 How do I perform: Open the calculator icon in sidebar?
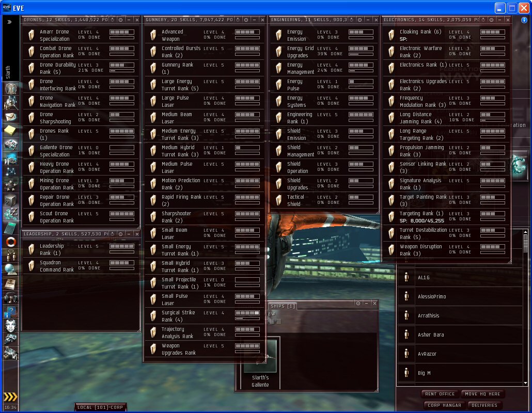(10, 228)
